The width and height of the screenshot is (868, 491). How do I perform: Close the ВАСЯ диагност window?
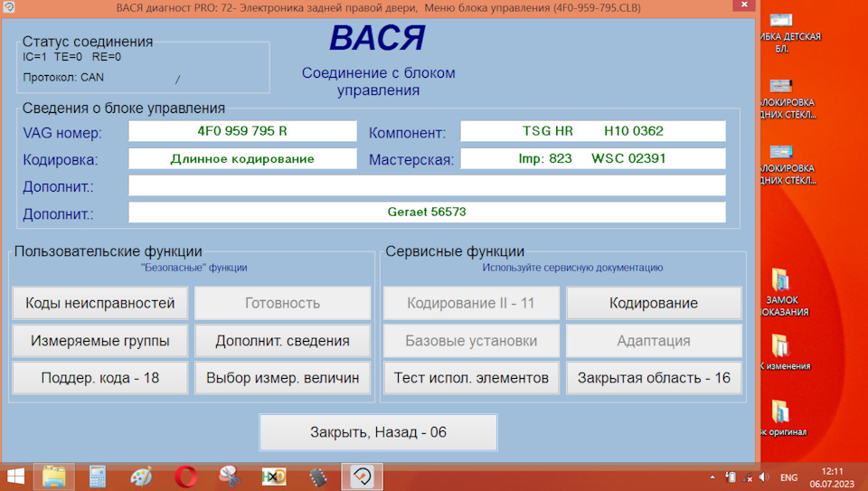click(744, 5)
